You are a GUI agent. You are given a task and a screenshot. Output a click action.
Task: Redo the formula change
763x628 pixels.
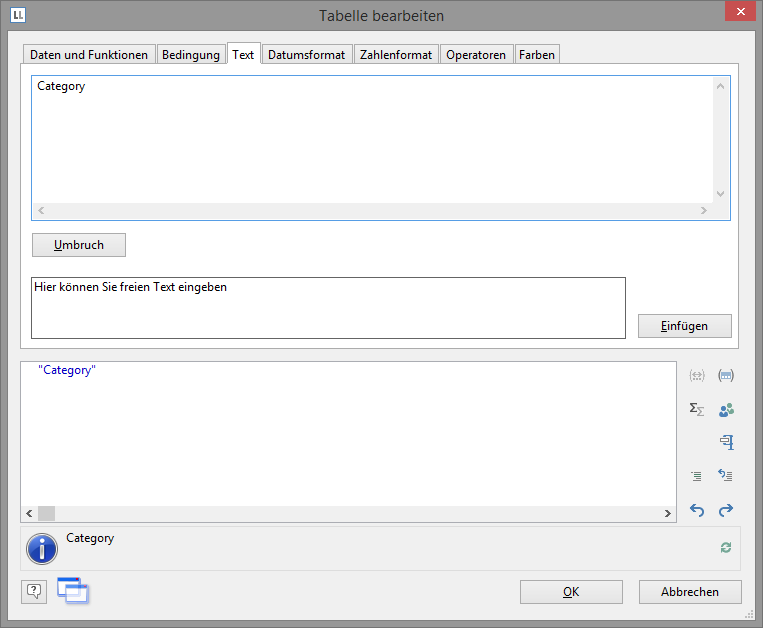tap(727, 510)
